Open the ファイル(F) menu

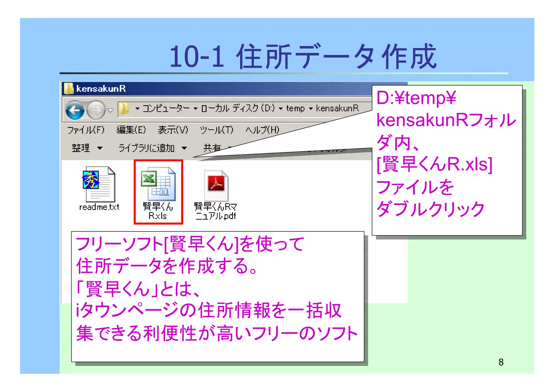point(86,130)
